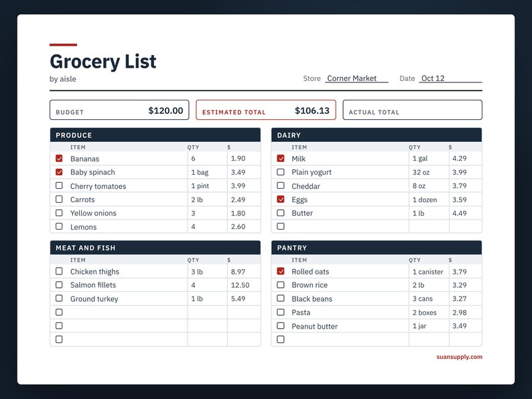Select the Plain yogurt quantity '32 oz'

pos(421,172)
